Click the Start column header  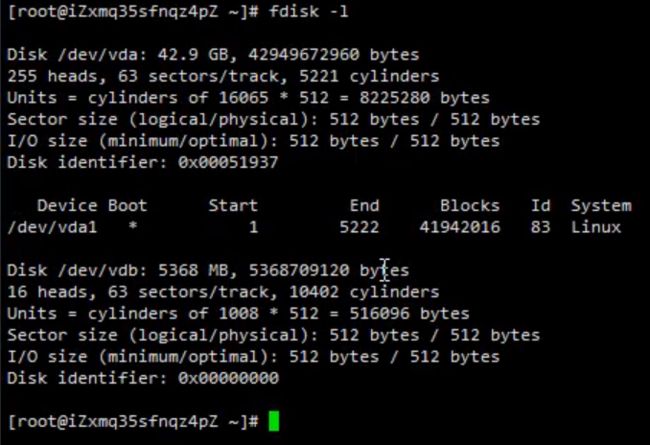pyautogui.click(x=233, y=206)
